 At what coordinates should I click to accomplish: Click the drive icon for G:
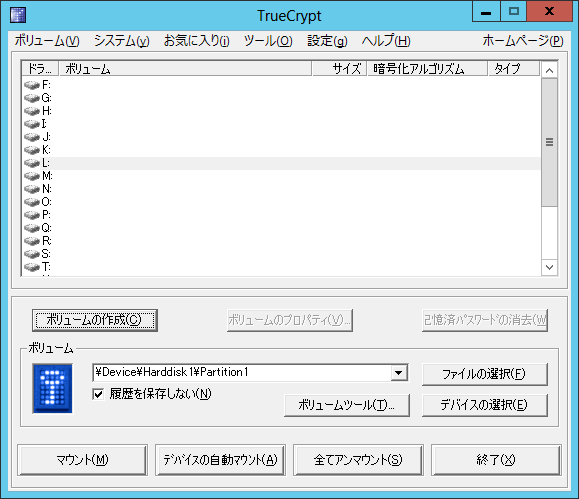tap(32, 98)
